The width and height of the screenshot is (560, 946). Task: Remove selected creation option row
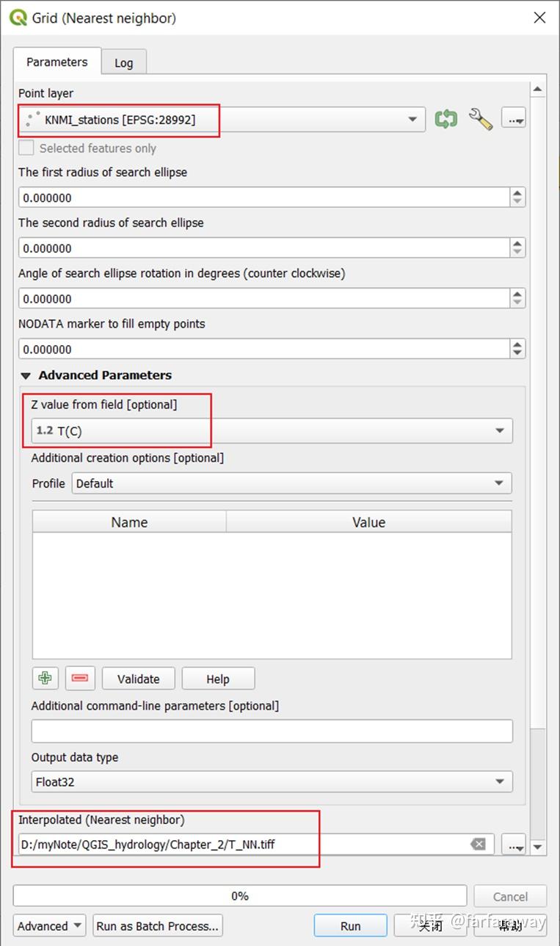[x=80, y=679]
